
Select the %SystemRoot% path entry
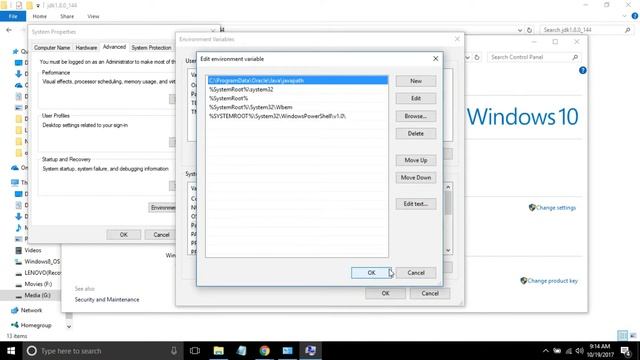298,98
